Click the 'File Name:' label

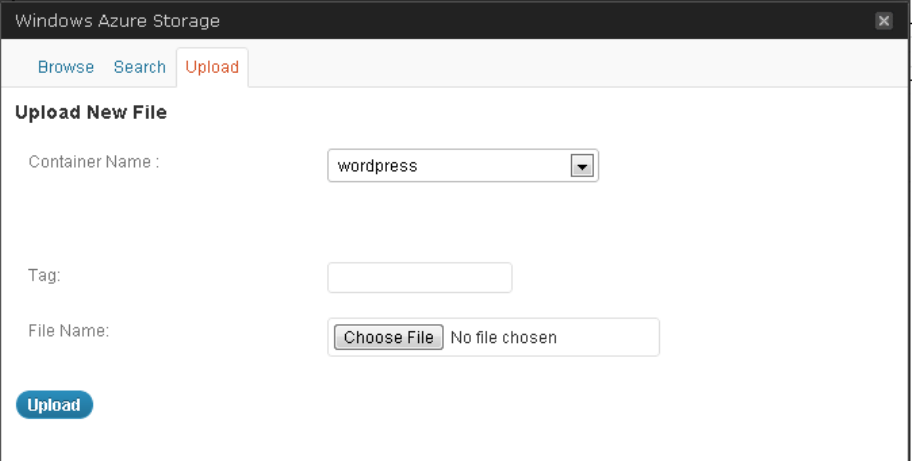[x=69, y=330]
